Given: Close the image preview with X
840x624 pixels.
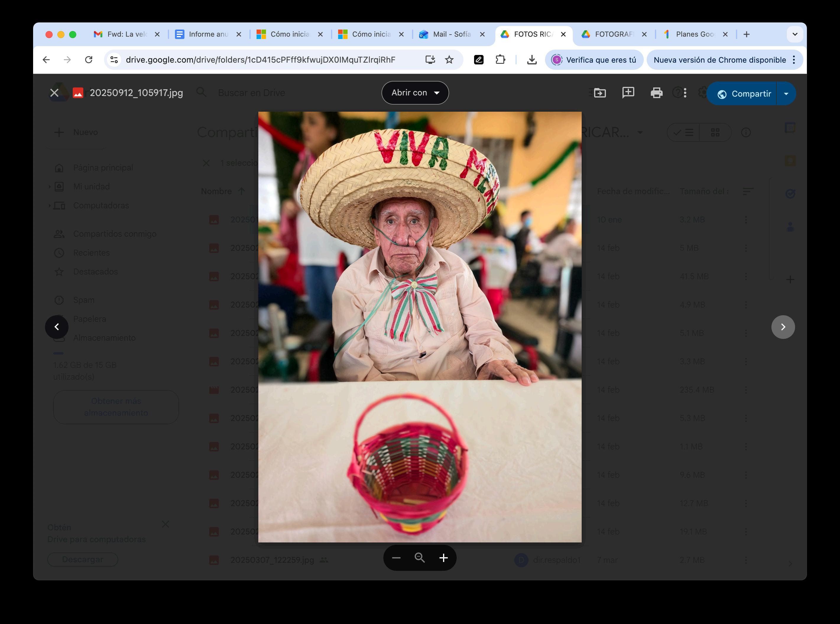Looking at the screenshot, I should pyautogui.click(x=54, y=93).
